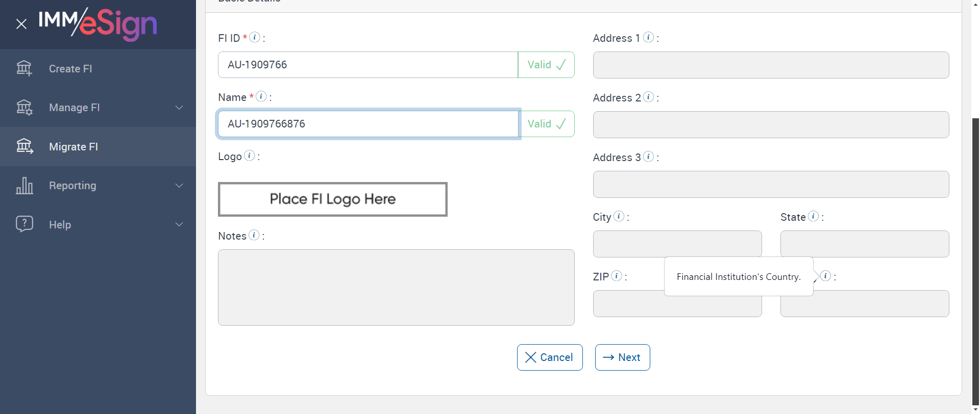
Task: Open the Create FI menu item
Action: [70, 69]
